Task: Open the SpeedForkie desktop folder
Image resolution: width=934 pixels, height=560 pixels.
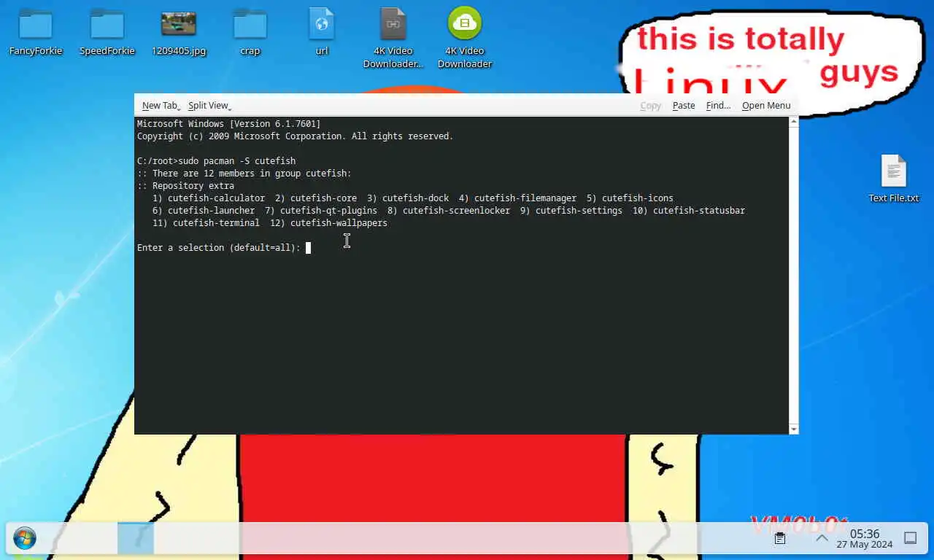Action: click(107, 32)
